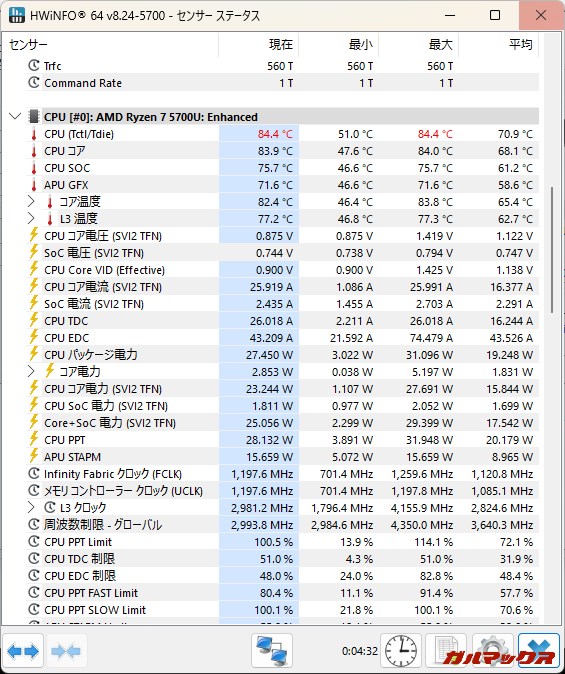565x674 pixels.
Task: Click the clock reset timer icon
Action: click(401, 651)
